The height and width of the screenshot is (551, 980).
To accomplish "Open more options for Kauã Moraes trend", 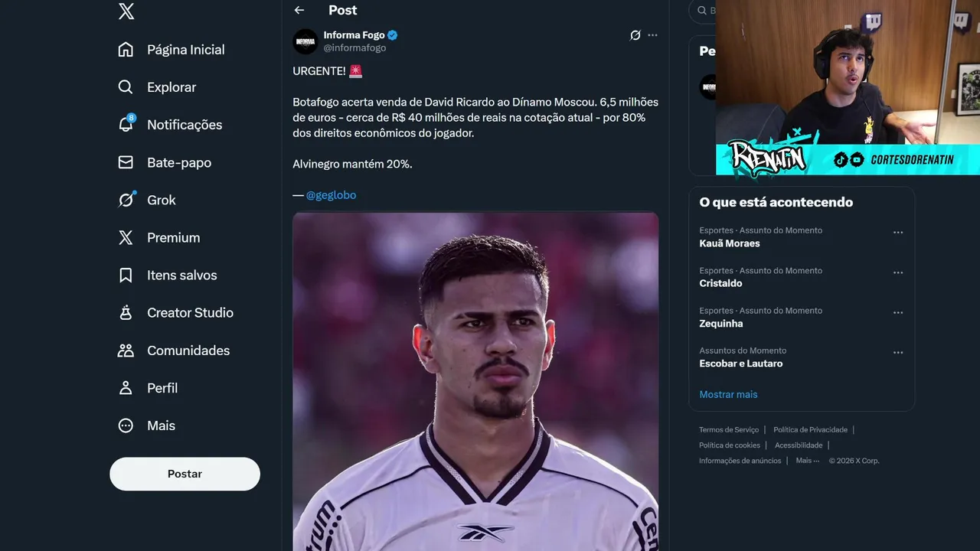I will tap(898, 233).
